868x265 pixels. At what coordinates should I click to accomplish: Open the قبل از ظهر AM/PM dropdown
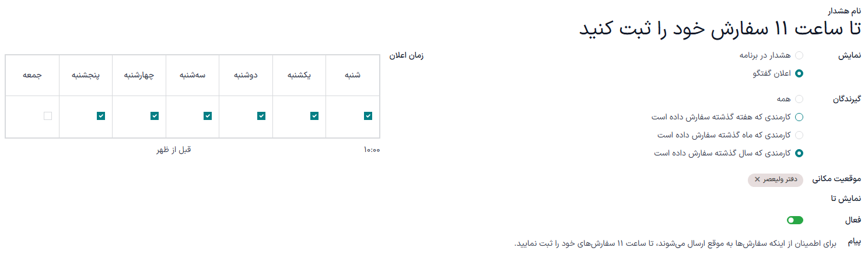[173, 150]
